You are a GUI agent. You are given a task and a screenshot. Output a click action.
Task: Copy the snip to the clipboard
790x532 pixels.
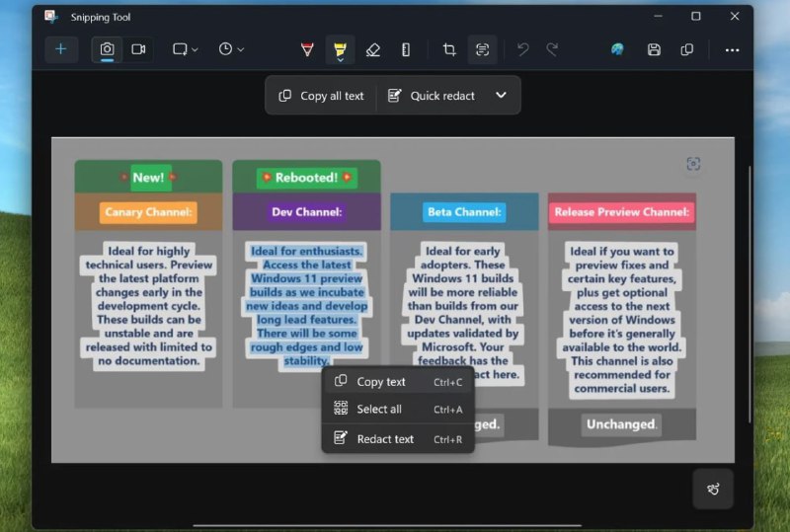click(x=687, y=49)
